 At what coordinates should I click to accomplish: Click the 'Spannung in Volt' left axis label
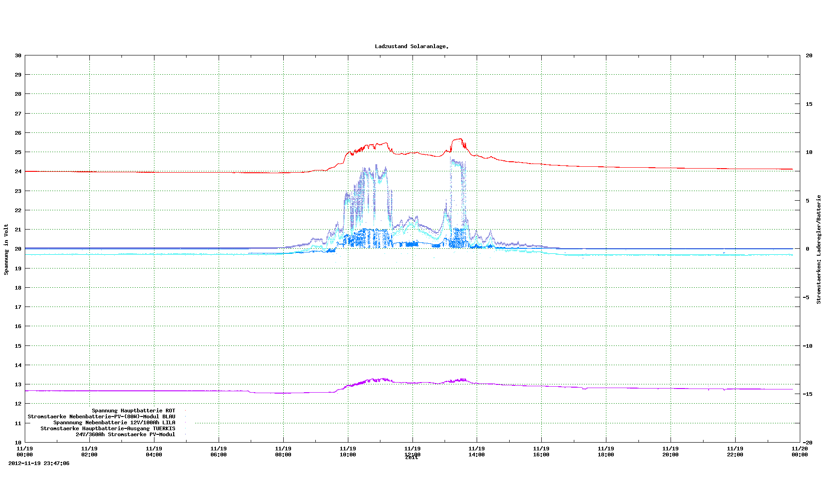point(6,249)
